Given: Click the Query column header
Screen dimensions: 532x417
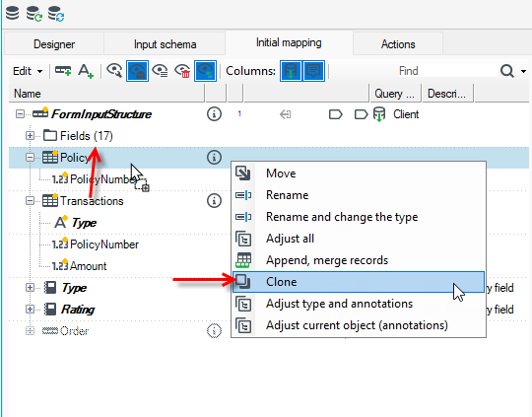Looking at the screenshot, I should [x=395, y=94].
